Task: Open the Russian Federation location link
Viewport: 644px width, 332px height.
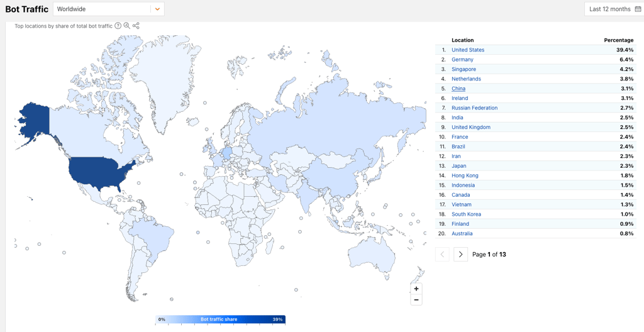Action: [x=474, y=108]
